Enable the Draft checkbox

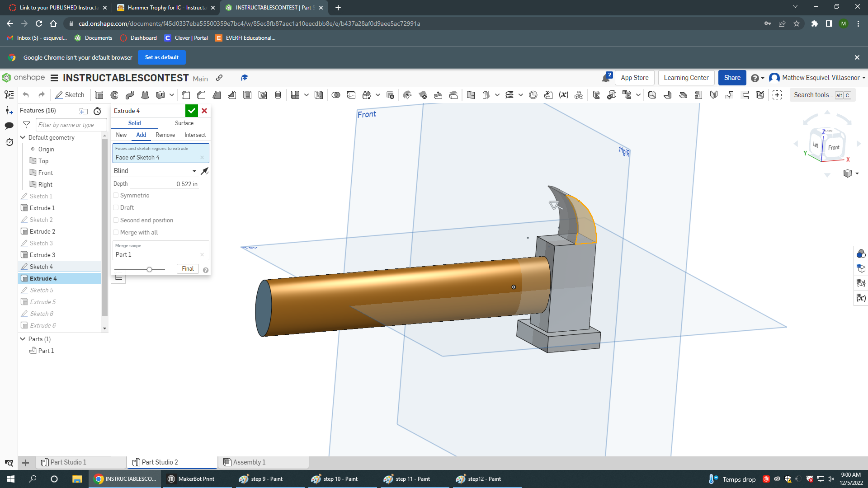coord(116,208)
